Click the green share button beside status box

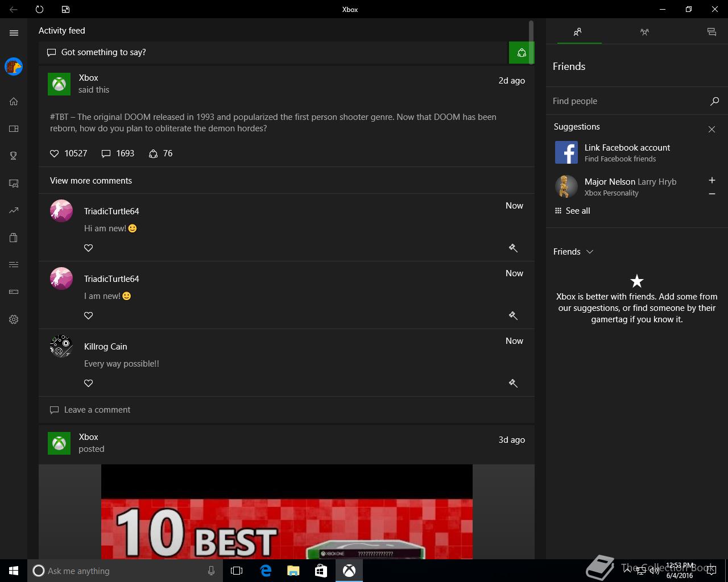click(522, 53)
